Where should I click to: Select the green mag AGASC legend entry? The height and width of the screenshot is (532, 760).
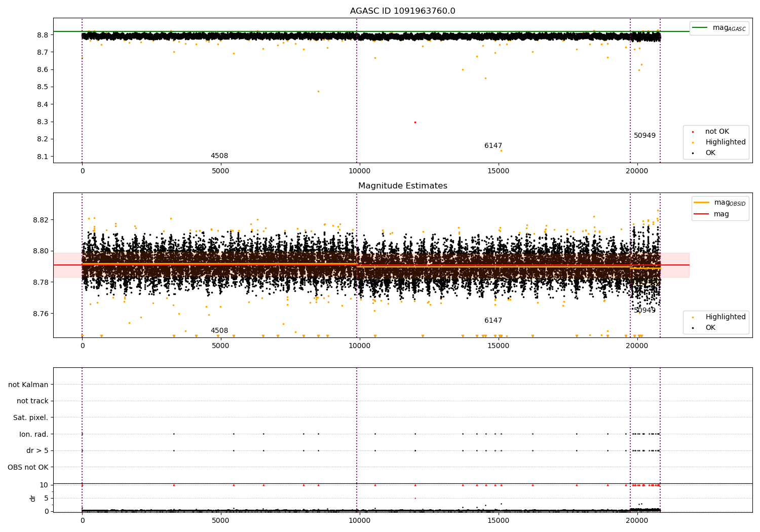719,28
